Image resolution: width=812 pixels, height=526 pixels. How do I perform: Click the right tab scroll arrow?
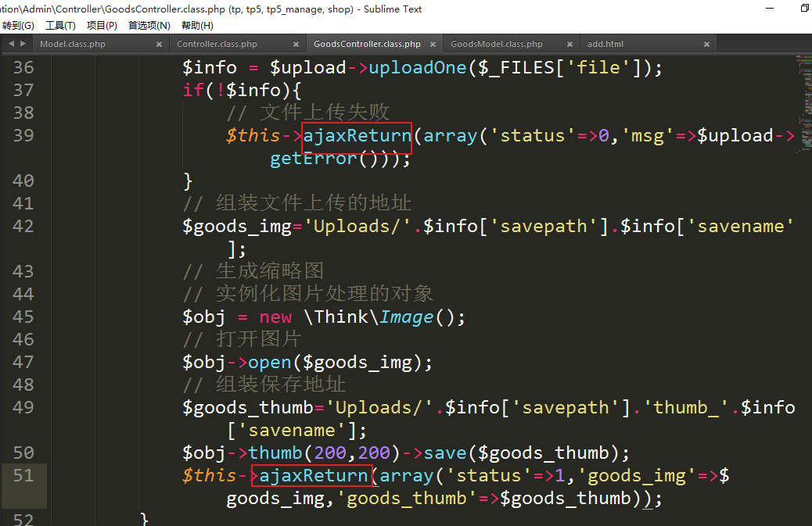pyautogui.click(x=22, y=45)
